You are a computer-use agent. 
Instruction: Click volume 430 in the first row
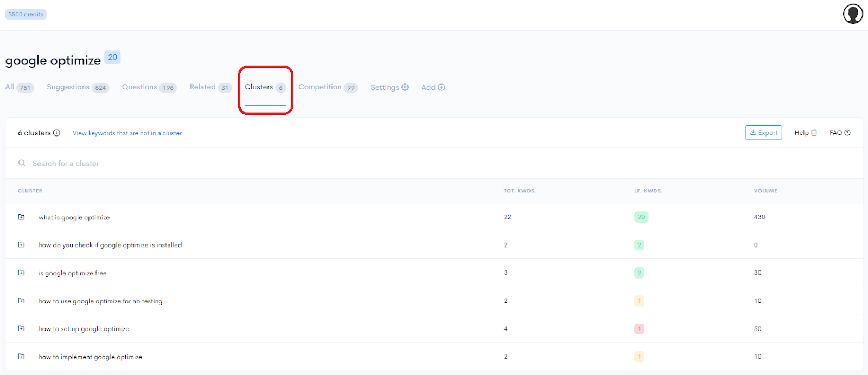759,217
